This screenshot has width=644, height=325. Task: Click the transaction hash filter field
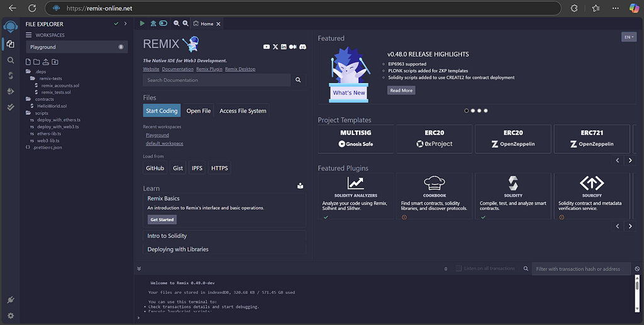(581, 269)
